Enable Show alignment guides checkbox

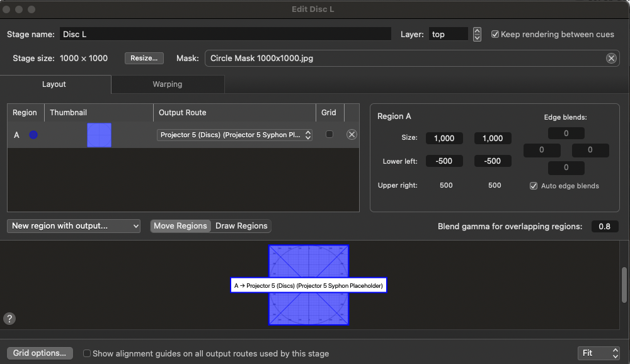coord(88,354)
